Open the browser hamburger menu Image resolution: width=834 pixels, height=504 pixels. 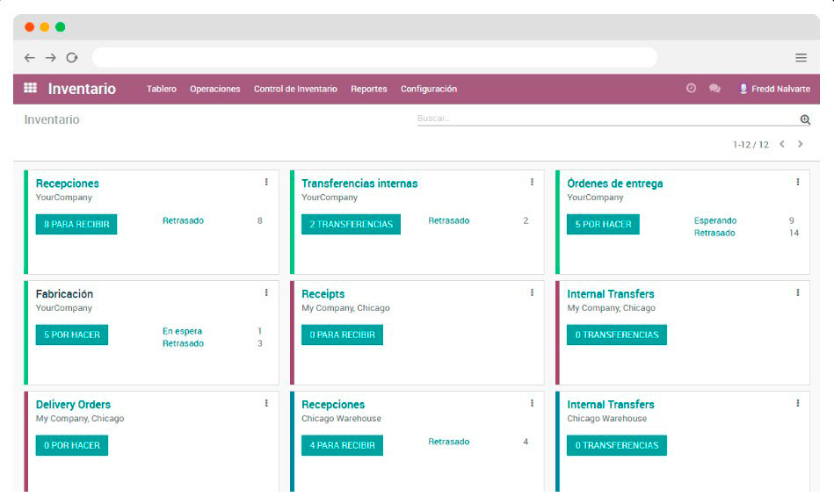pyautogui.click(x=801, y=58)
